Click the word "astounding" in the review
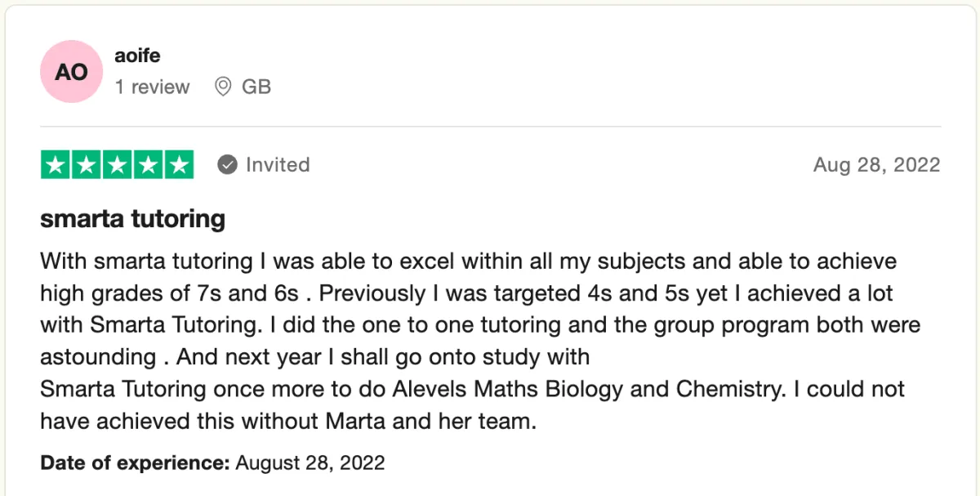The width and height of the screenshot is (980, 496). [98, 357]
